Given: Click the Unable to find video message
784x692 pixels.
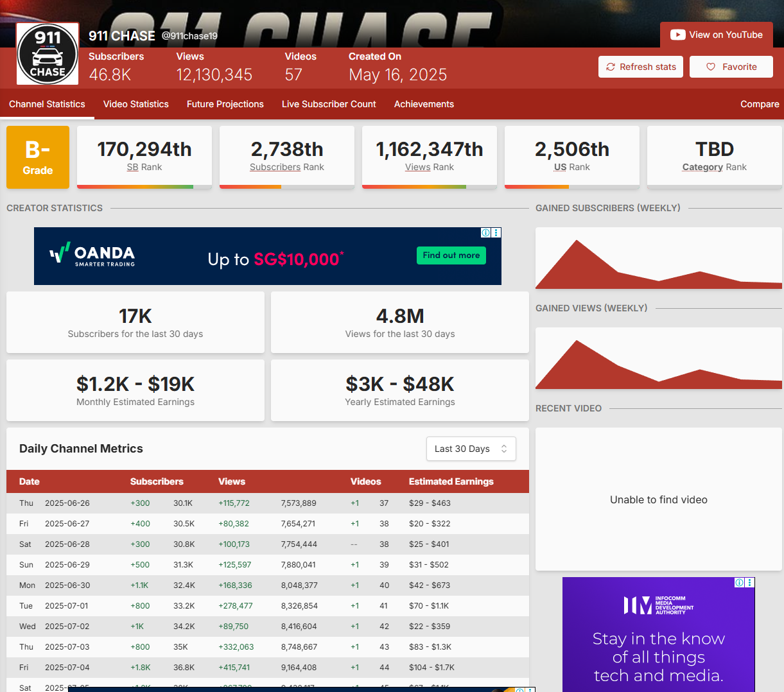Looking at the screenshot, I should [659, 499].
